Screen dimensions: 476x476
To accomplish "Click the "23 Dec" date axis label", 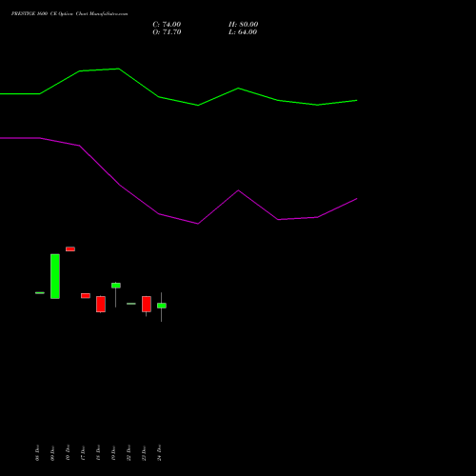I will point(144,452).
